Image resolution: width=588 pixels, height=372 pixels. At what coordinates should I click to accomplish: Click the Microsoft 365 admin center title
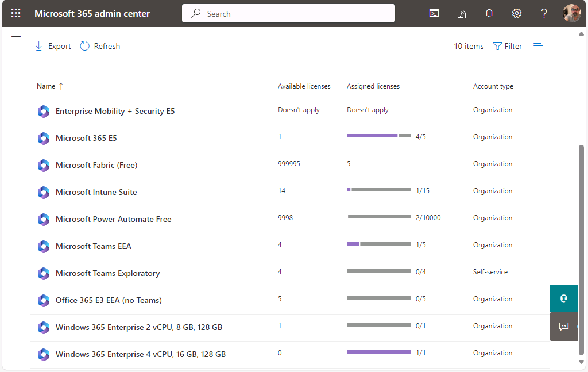coord(92,14)
